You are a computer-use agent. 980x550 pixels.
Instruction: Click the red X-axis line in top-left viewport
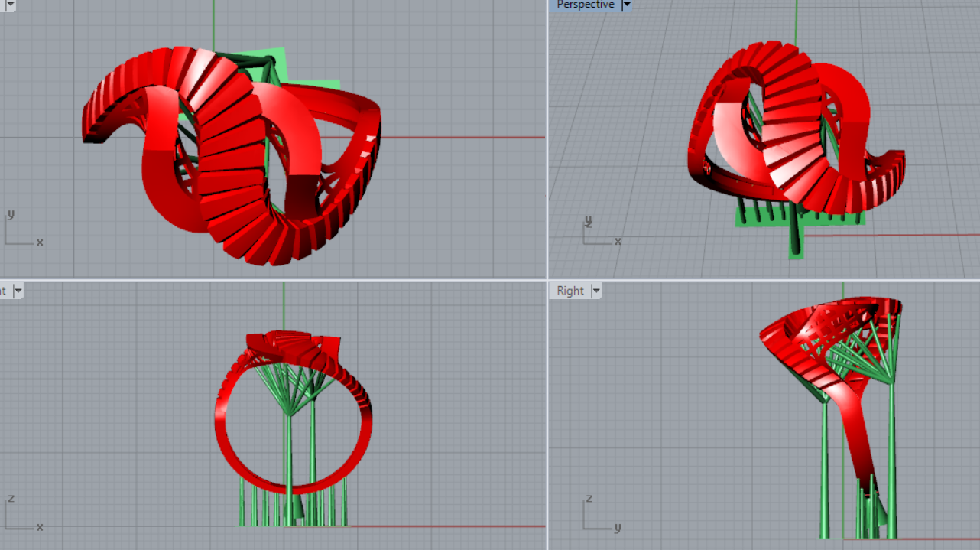pos(459,138)
